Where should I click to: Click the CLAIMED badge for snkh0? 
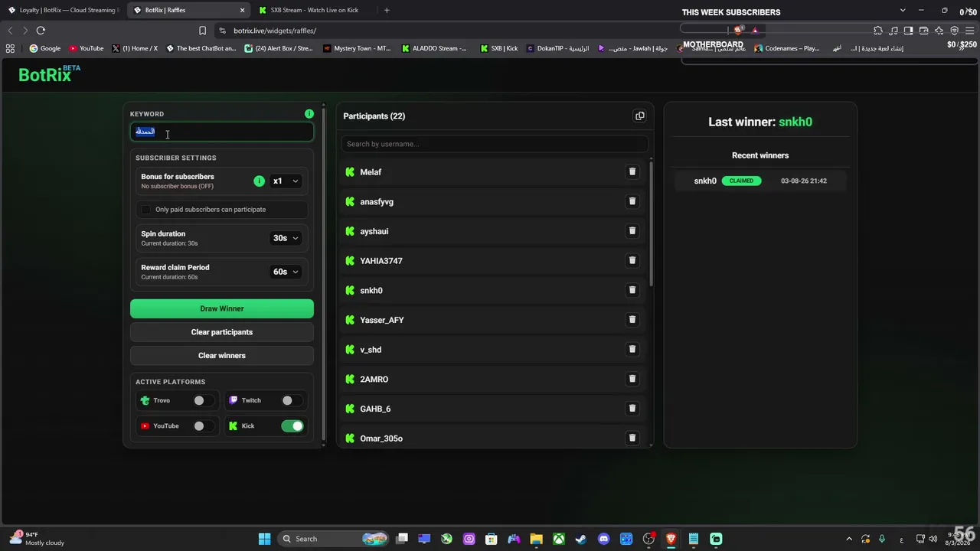coord(741,181)
